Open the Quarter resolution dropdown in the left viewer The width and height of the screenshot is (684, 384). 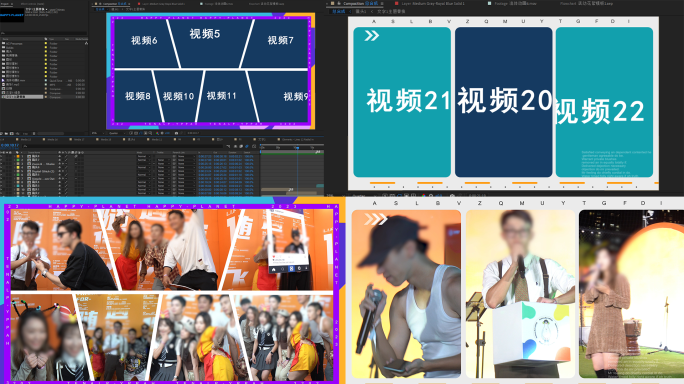pos(116,133)
